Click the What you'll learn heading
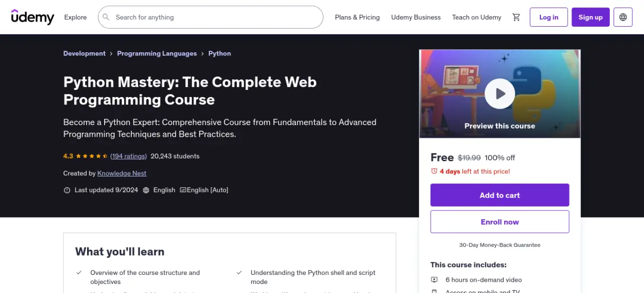This screenshot has width=644, height=293. 120,252
